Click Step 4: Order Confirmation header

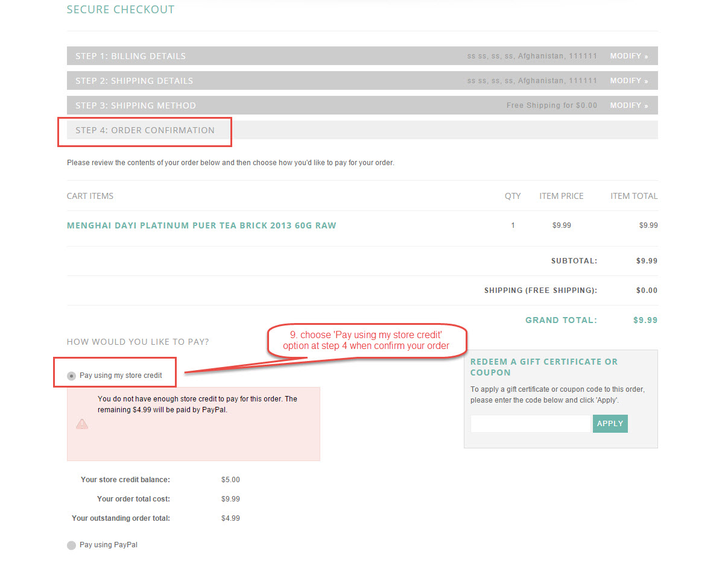pos(145,130)
